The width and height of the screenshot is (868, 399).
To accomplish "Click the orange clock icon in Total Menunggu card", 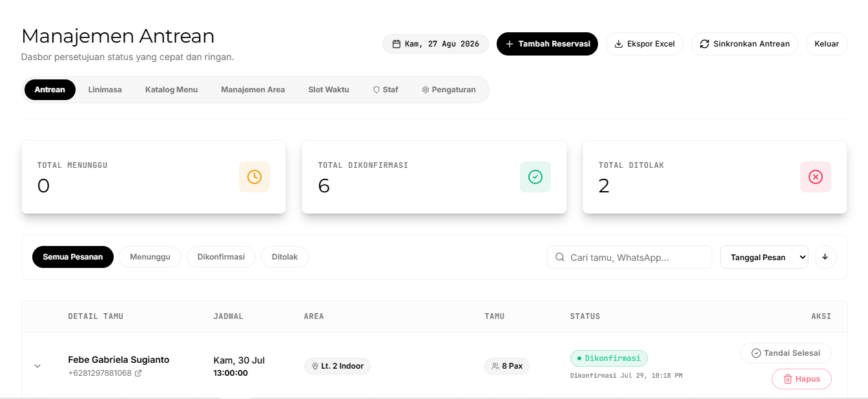I will click(x=254, y=177).
